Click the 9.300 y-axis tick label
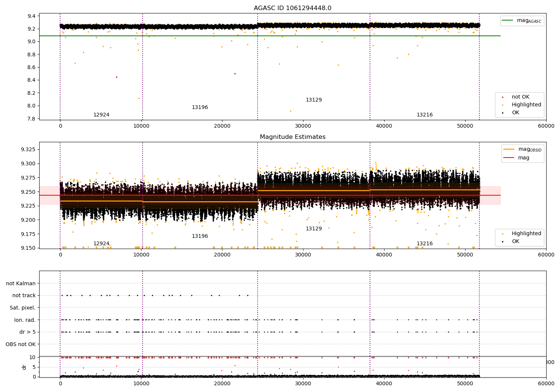 (28, 164)
